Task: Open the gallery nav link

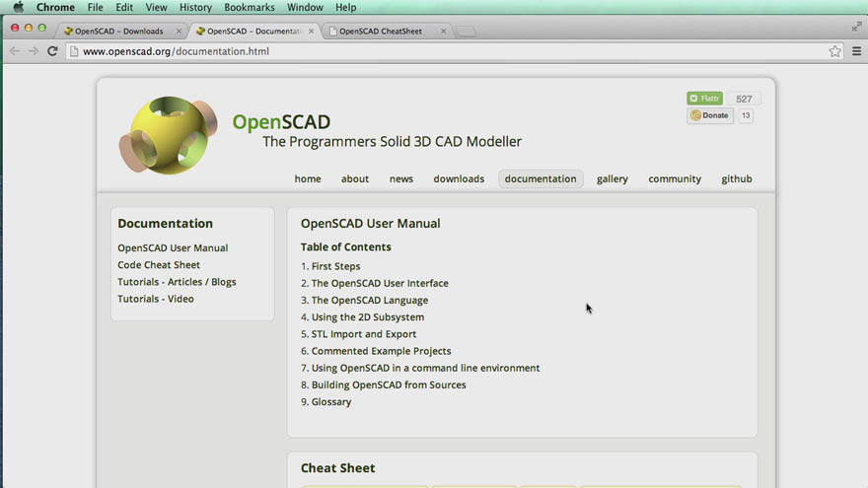Action: (613, 178)
